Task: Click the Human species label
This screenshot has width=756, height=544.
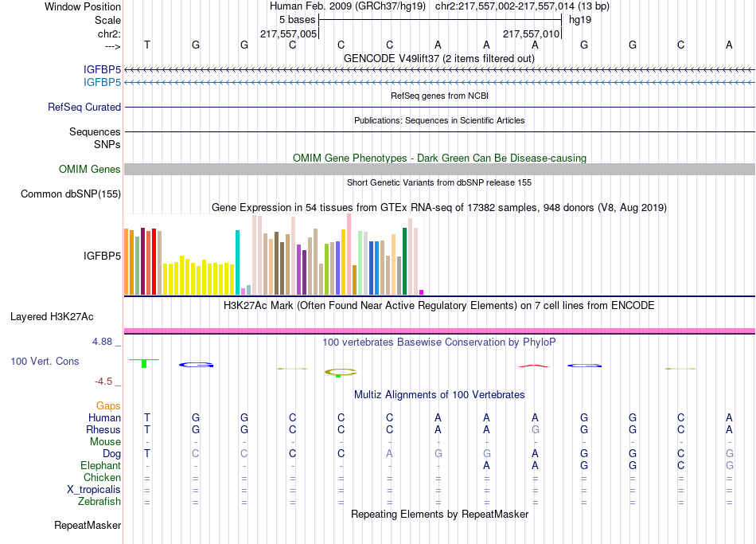Action: tap(104, 418)
